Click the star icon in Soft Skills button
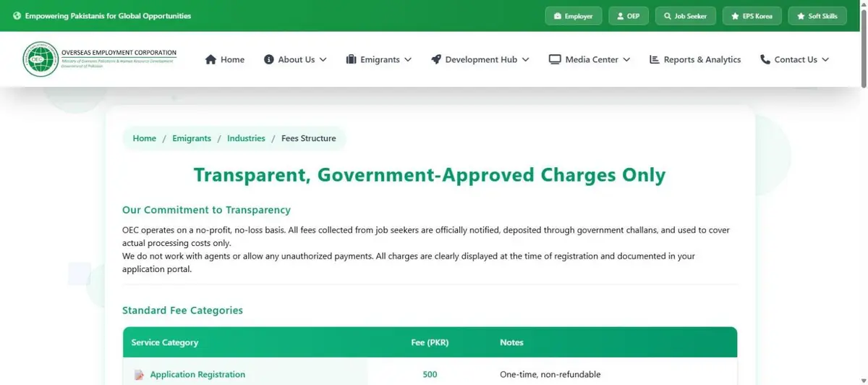Image resolution: width=868 pixels, height=385 pixels. click(x=801, y=16)
